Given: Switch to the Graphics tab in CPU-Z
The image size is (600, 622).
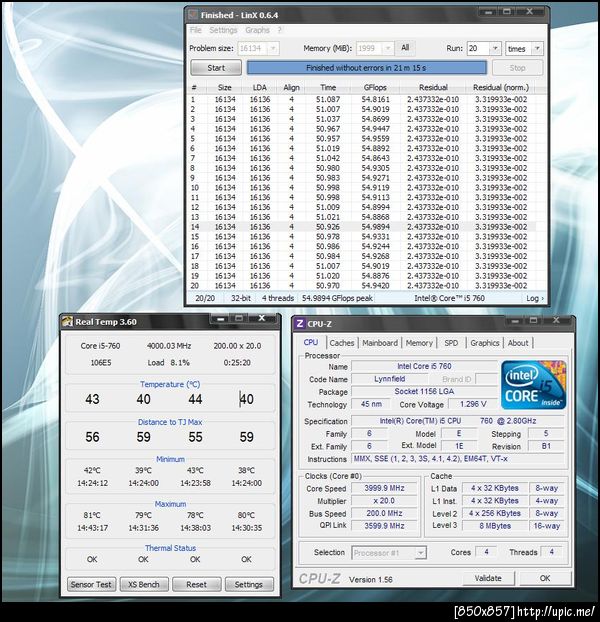Looking at the screenshot, I should click(x=485, y=343).
